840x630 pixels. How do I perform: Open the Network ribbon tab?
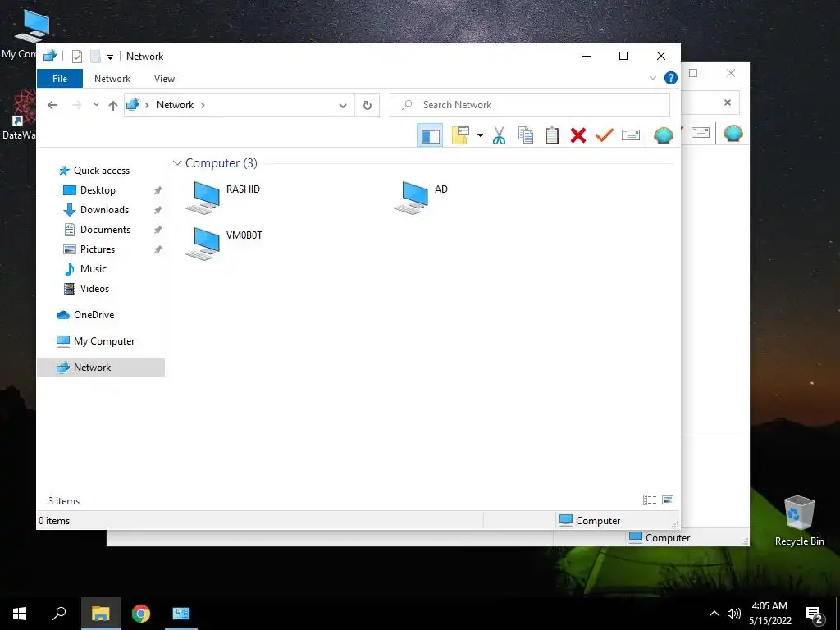tap(112, 79)
